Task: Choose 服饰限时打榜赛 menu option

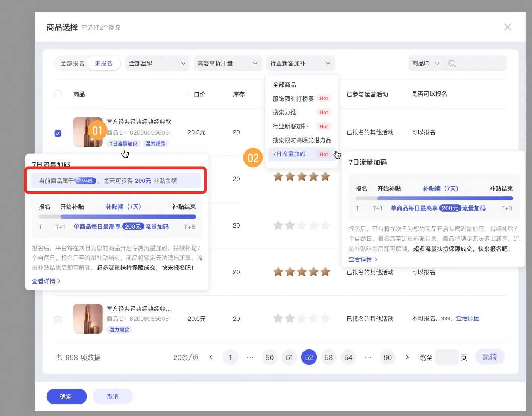Action: [x=302, y=99]
